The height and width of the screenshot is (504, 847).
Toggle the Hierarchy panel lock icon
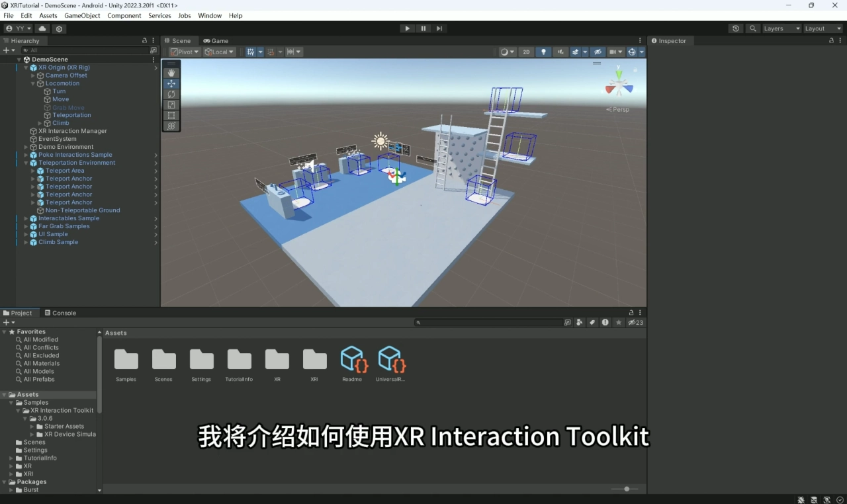[145, 41]
